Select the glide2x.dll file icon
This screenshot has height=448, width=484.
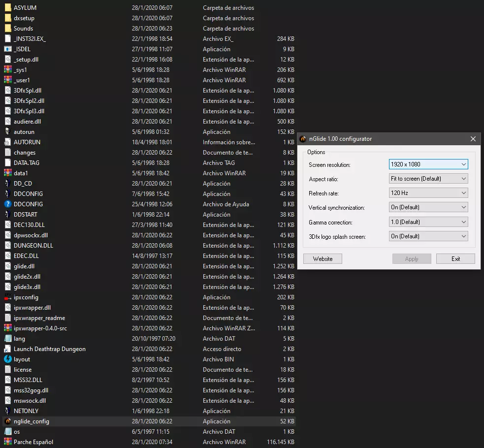(x=8, y=277)
